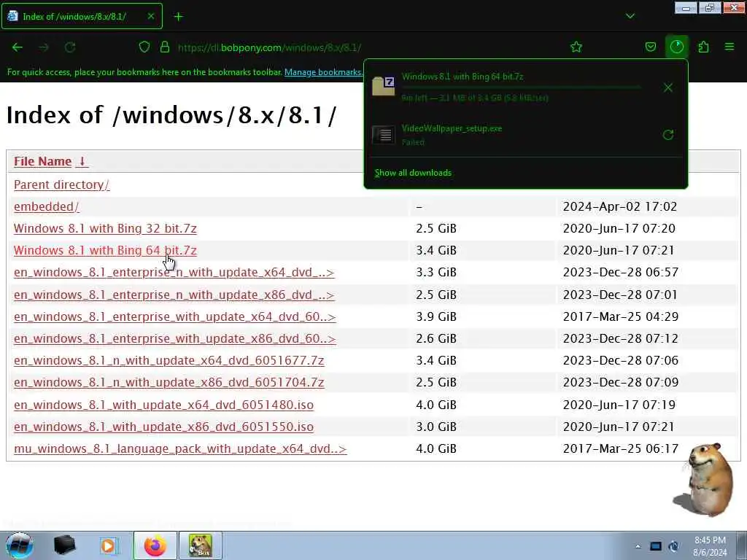Viewport: 747px width, 560px height.
Task: Open the hamster Box taskbar application
Action: [200, 545]
